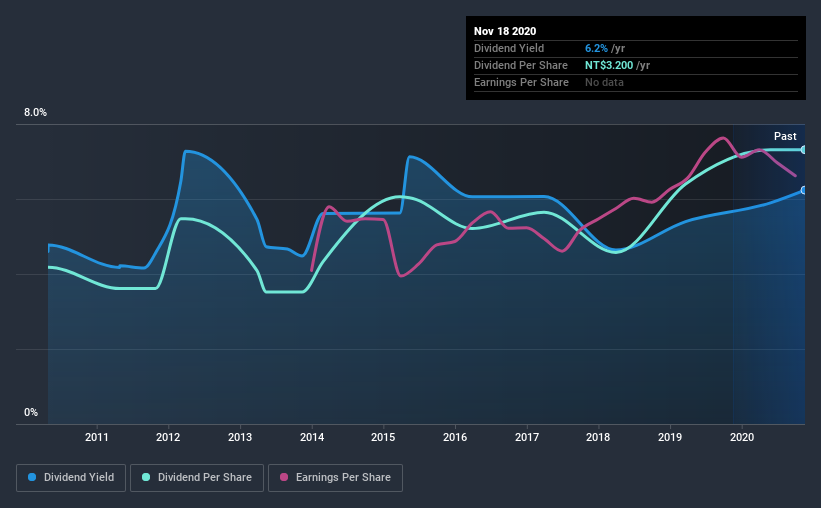Screen dimensions: 821x508
Task: Click the 'No data' earnings value
Action: pyautogui.click(x=604, y=82)
